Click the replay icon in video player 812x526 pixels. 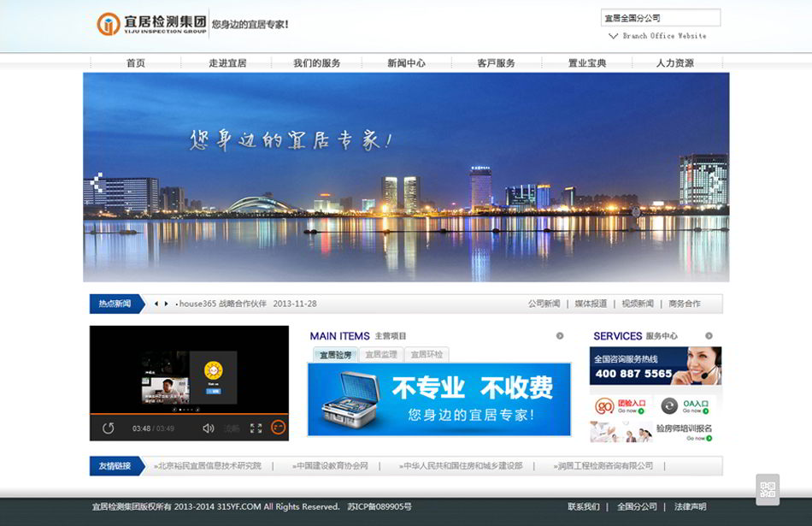click(x=109, y=428)
